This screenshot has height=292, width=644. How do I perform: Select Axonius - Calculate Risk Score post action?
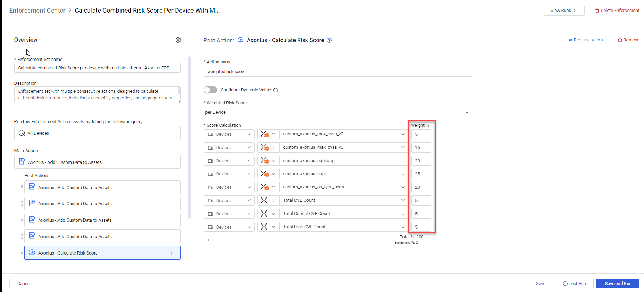[102, 253]
